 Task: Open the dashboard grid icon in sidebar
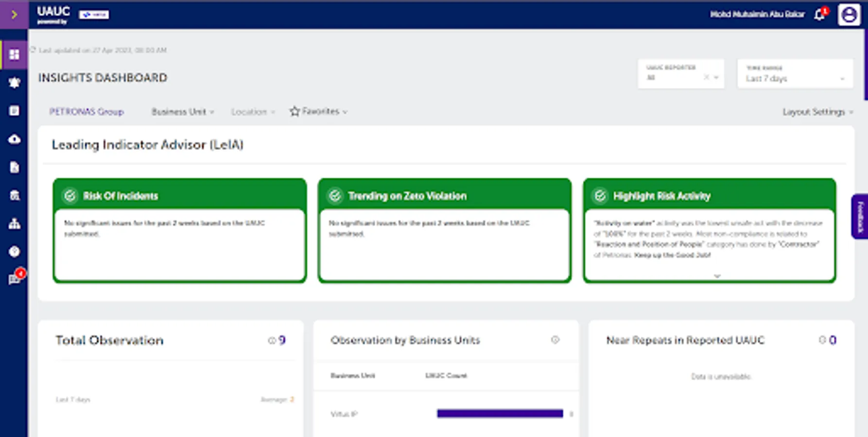14,54
